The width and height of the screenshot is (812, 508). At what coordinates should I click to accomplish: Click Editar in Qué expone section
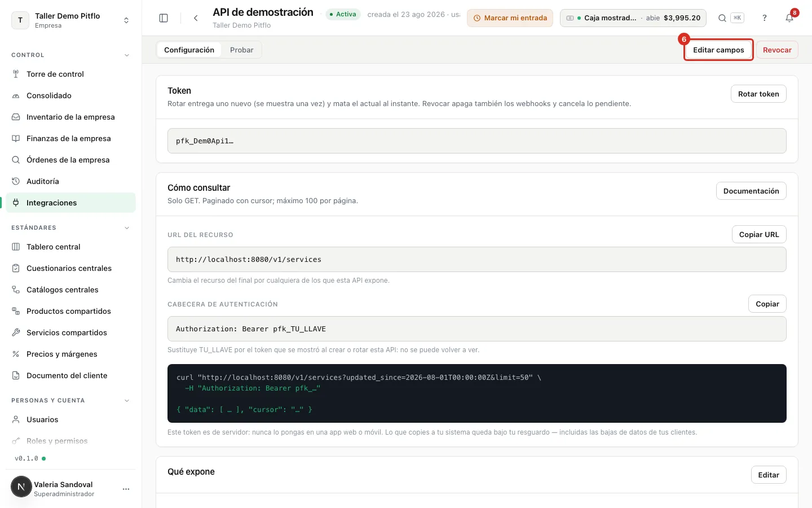pyautogui.click(x=769, y=475)
